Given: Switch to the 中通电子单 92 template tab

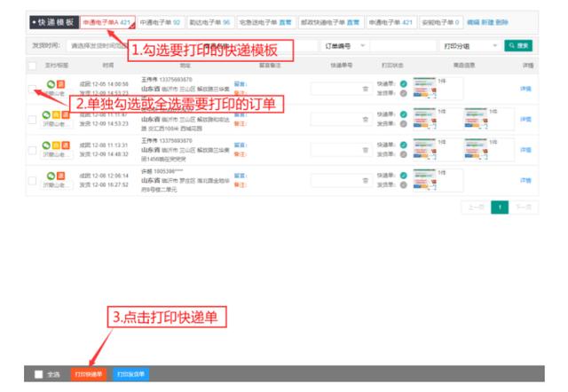Looking at the screenshot, I should [160, 22].
